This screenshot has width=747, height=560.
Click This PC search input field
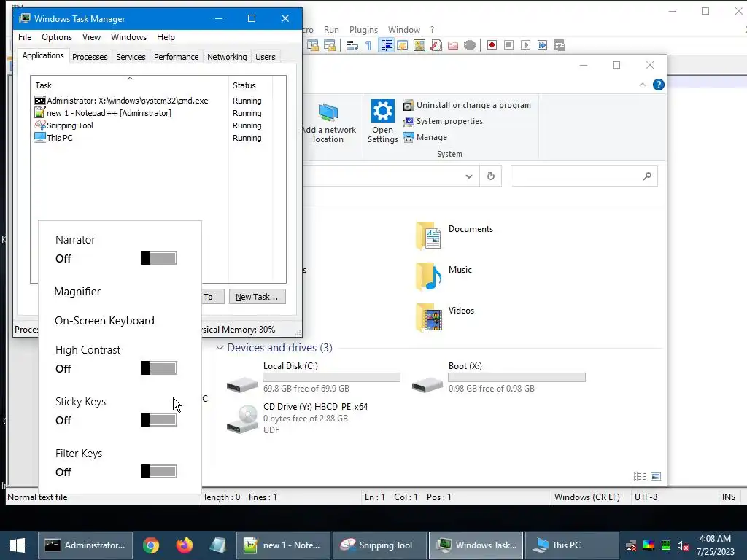pos(584,176)
